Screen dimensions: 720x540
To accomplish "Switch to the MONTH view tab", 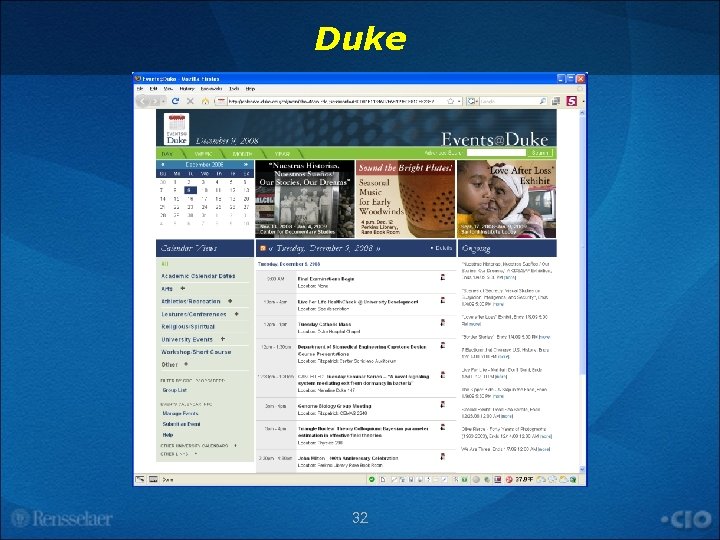I will [x=242, y=153].
